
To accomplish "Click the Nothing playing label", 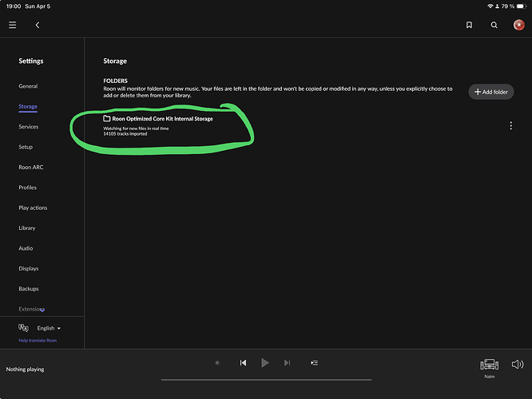I will click(25, 369).
